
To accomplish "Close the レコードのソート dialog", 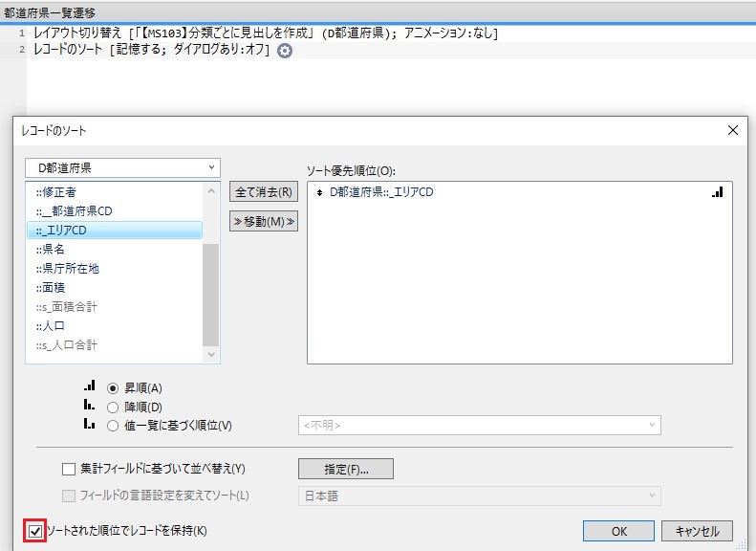I will 733,130.
